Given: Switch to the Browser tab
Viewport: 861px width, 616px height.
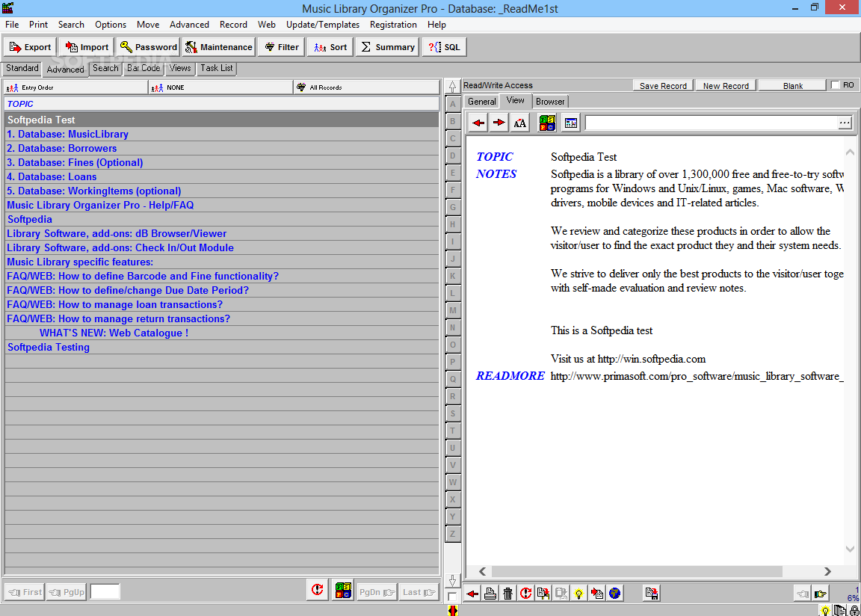Looking at the screenshot, I should [550, 102].
